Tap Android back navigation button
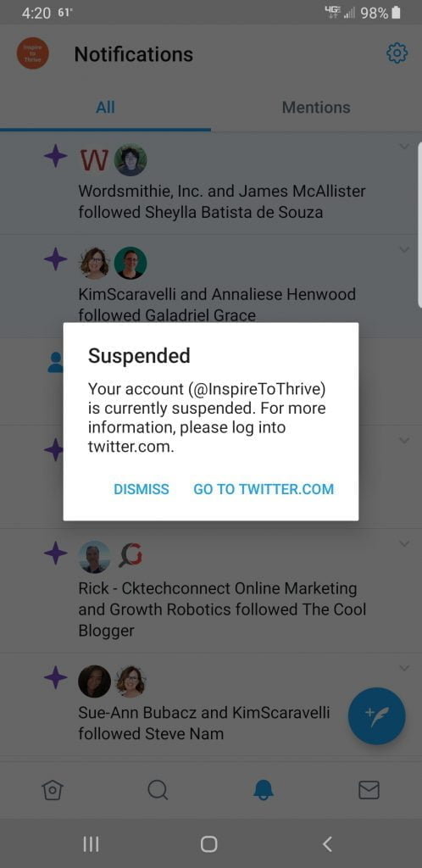Image resolution: width=422 pixels, height=868 pixels. tap(327, 844)
